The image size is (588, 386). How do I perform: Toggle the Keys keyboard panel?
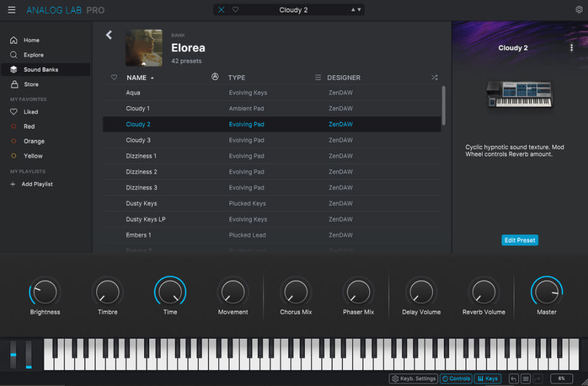pyautogui.click(x=487, y=378)
